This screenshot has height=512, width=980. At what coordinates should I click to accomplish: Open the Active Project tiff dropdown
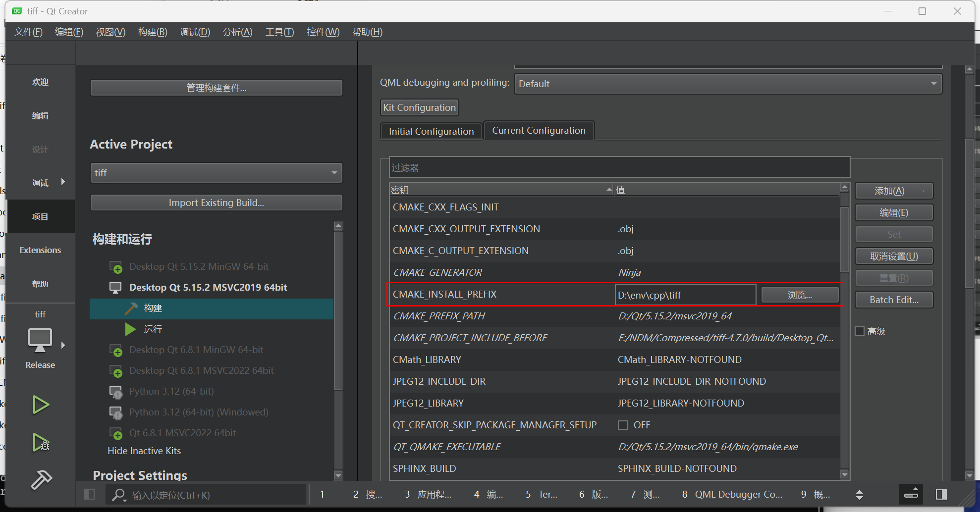pyautogui.click(x=216, y=173)
